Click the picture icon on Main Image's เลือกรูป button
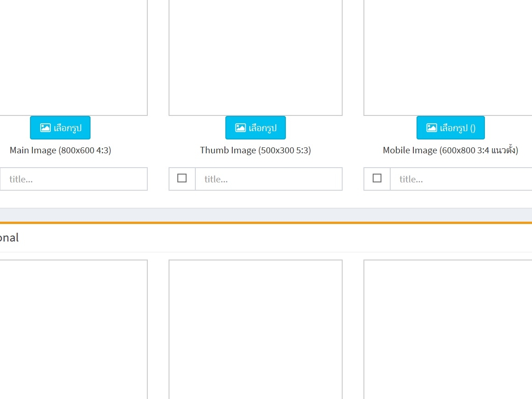Image resolution: width=532 pixels, height=399 pixels. [x=45, y=128]
